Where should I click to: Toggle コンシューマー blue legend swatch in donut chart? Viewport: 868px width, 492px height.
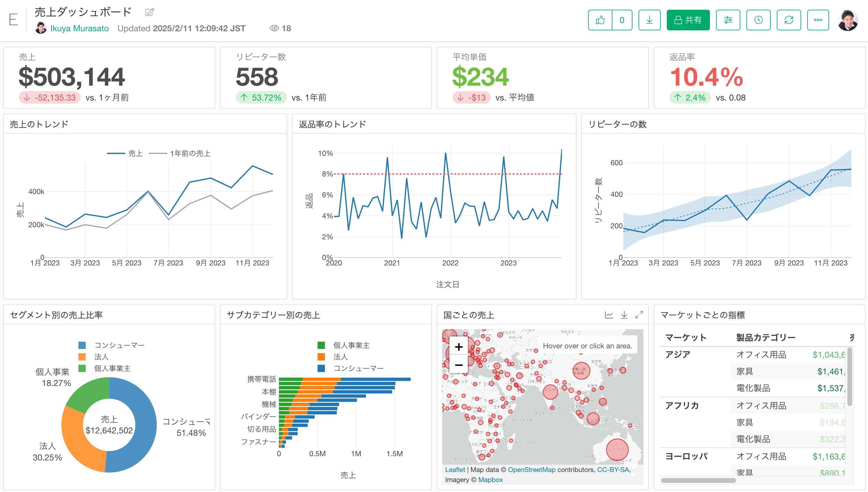pos(82,345)
